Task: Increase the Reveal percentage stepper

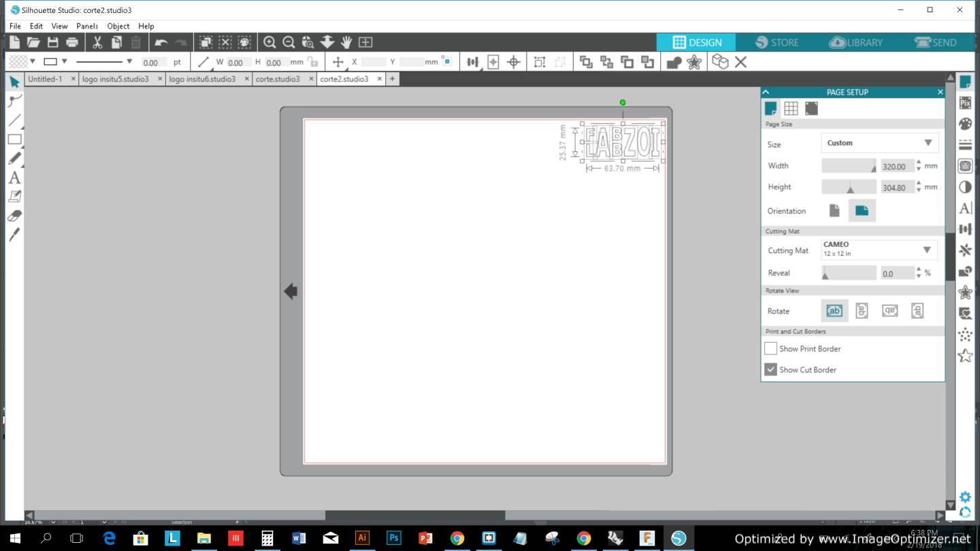Action: pyautogui.click(x=919, y=269)
